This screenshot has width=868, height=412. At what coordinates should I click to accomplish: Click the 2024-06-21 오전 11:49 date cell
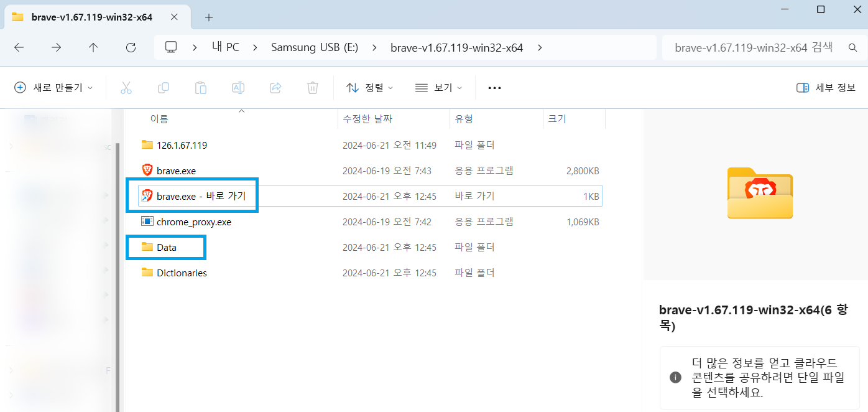[x=389, y=145]
